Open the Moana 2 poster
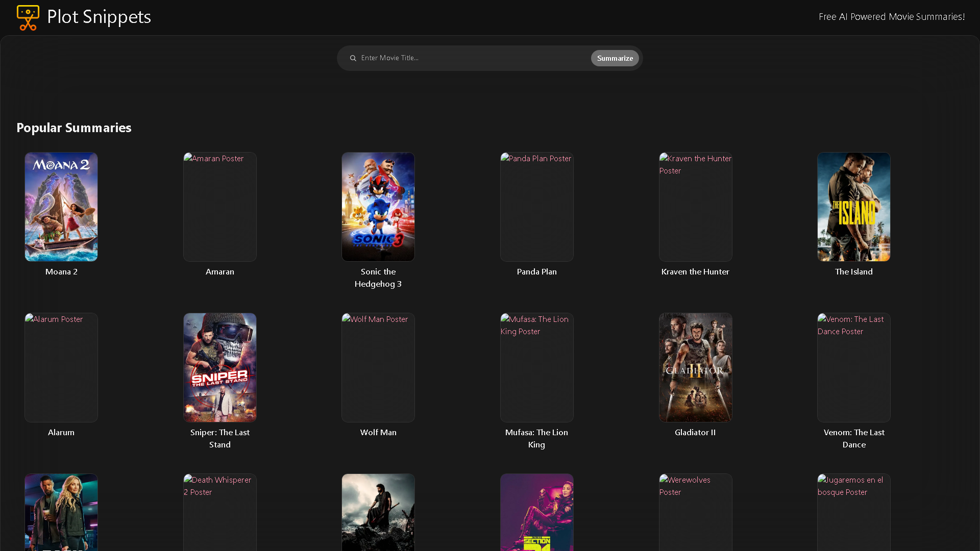 tap(61, 207)
